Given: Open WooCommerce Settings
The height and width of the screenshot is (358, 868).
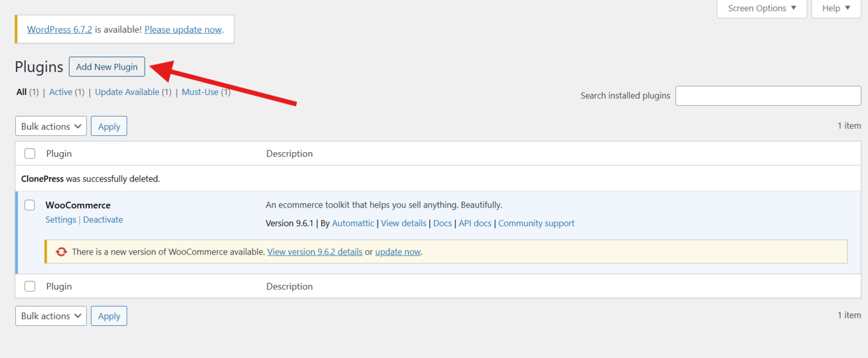Looking at the screenshot, I should [x=60, y=219].
